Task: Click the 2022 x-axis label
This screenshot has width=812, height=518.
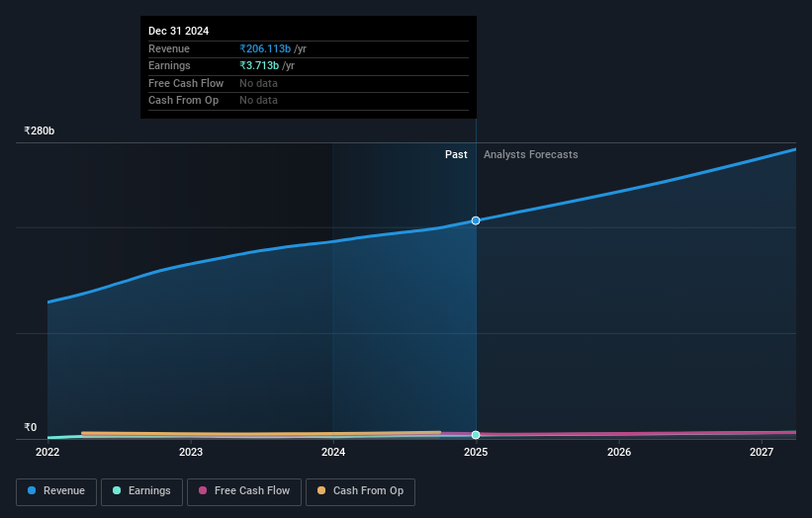Action: [47, 453]
